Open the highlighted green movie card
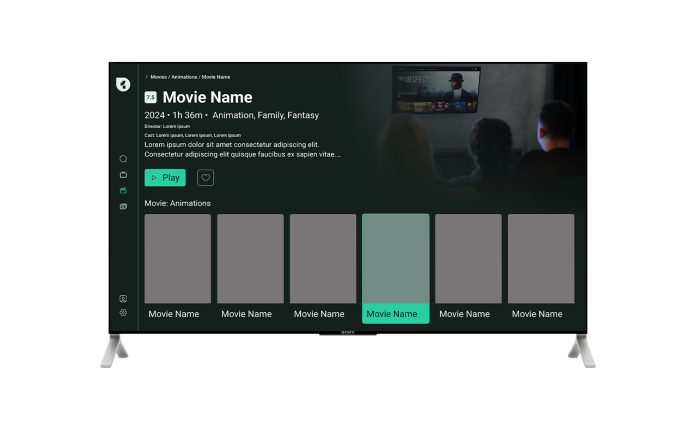 (395, 266)
